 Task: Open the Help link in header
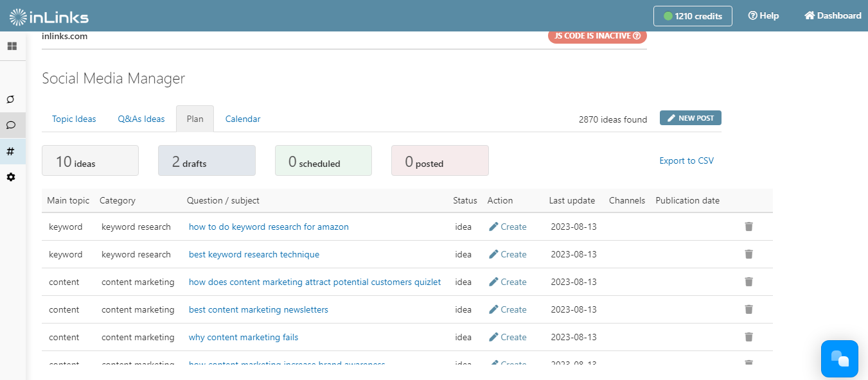point(763,16)
